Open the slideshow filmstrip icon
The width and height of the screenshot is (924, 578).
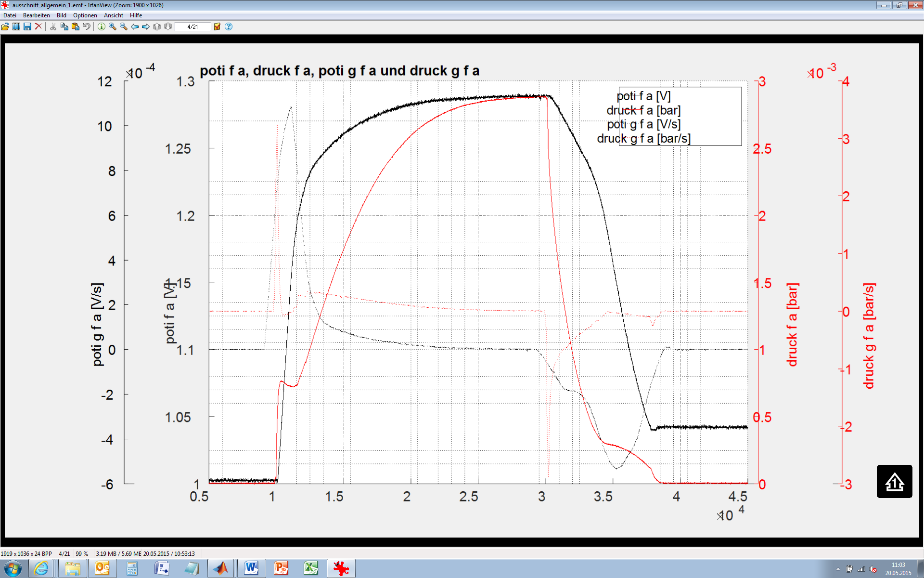pos(16,26)
